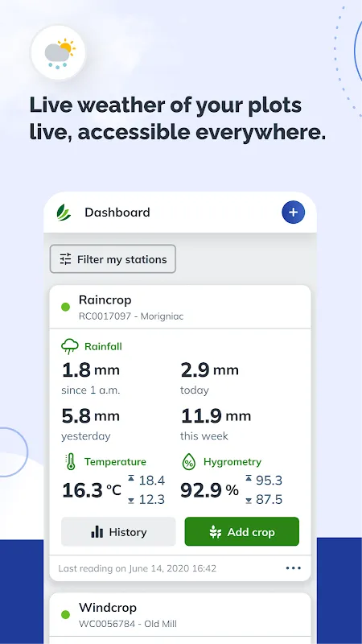Viewport: 362px width, 644px height.
Task: Tap the blue plus add button
Action: (293, 213)
